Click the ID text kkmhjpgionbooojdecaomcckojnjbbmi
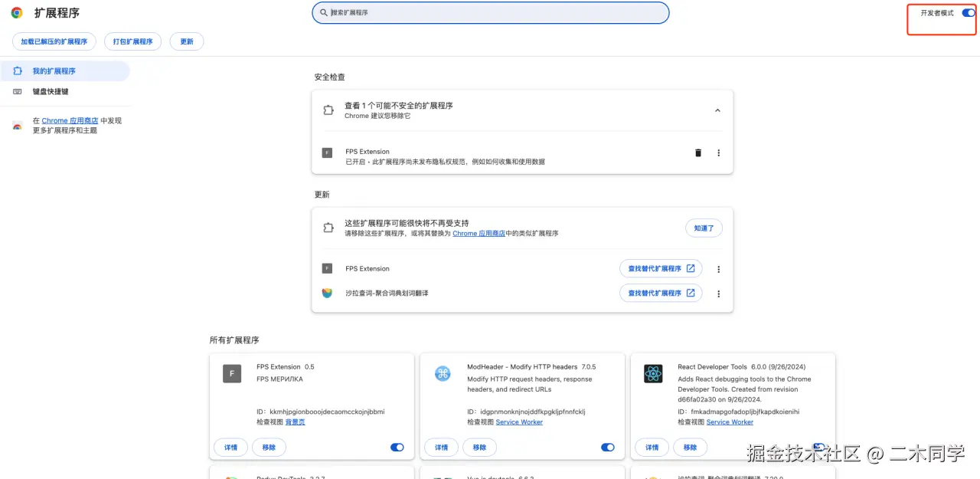The width and height of the screenshot is (980, 479). pos(327,412)
